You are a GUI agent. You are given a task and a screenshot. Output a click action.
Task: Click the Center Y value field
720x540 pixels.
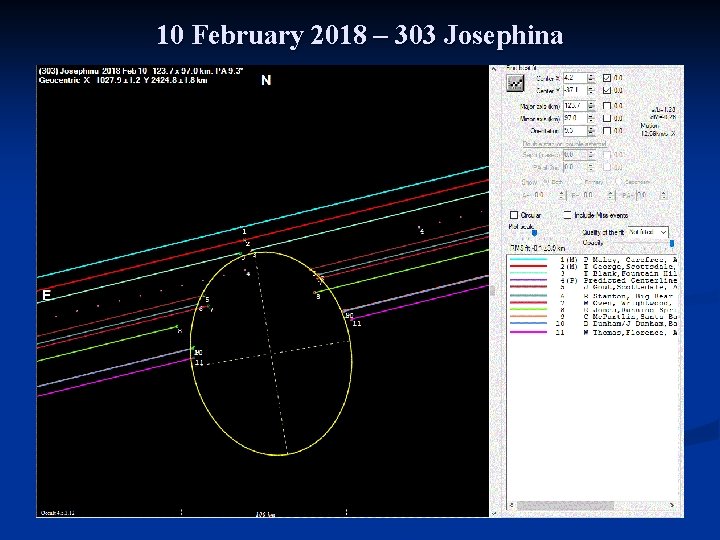(x=574, y=90)
